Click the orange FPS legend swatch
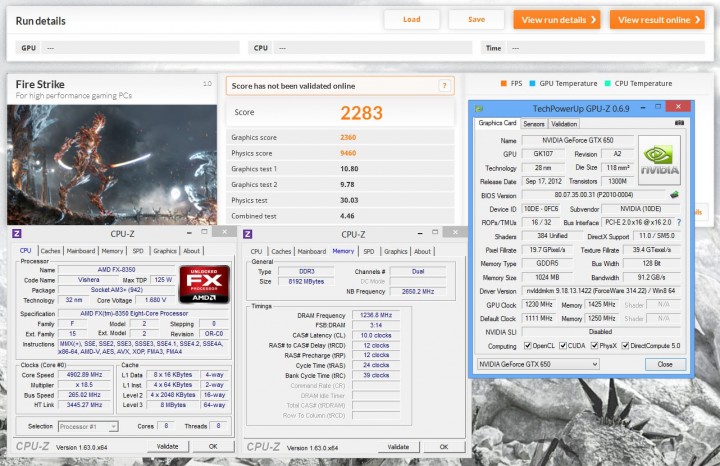Screen dimensions: 720x466 pos(503,83)
